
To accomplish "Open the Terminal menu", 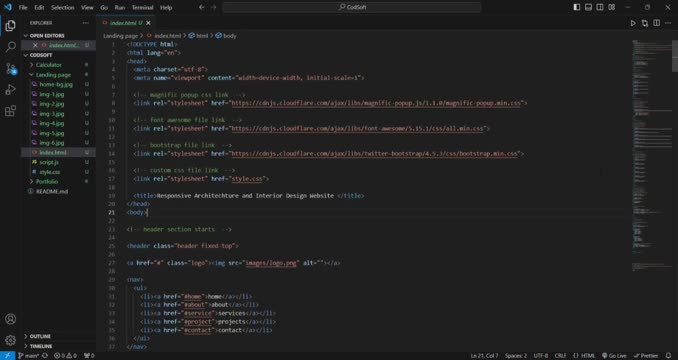I will pos(142,7).
